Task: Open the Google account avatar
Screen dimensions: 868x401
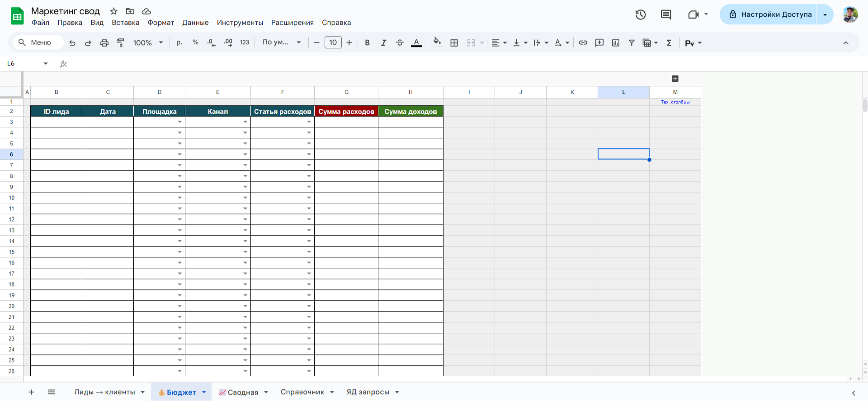Action: (850, 14)
